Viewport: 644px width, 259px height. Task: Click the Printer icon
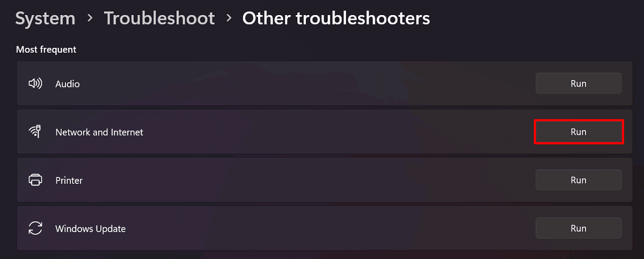[x=35, y=180]
